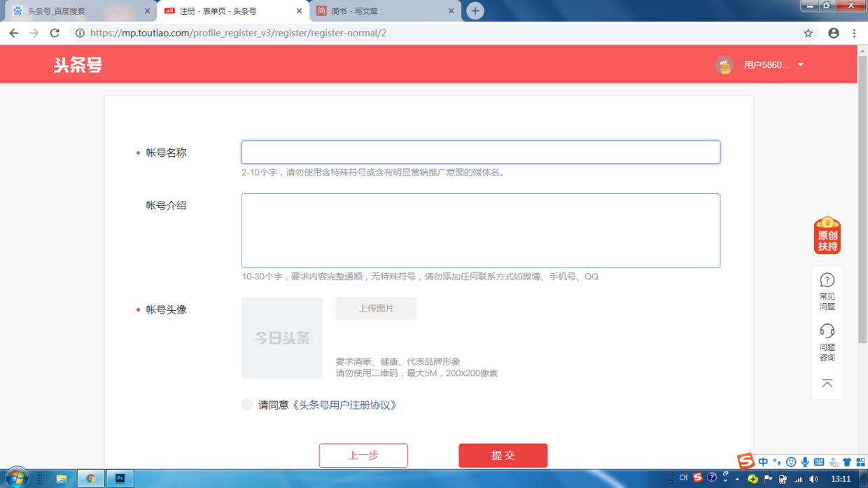Open 问题咨询 headset support icon
This screenshot has width=868, height=488.
click(827, 342)
